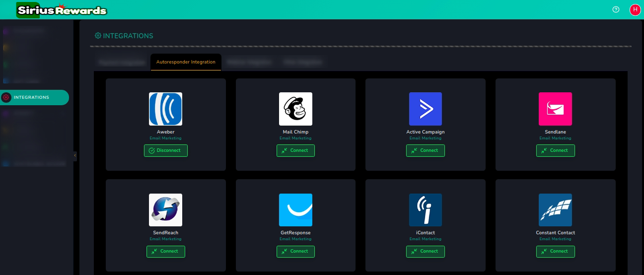Open the iContact logo
The image size is (644, 275).
426,210
